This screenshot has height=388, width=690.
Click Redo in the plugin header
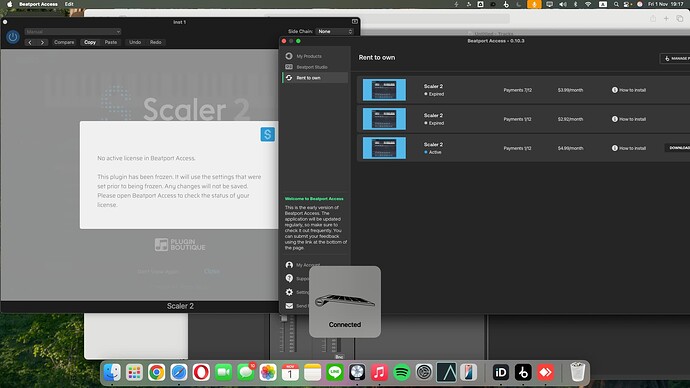pyautogui.click(x=156, y=42)
